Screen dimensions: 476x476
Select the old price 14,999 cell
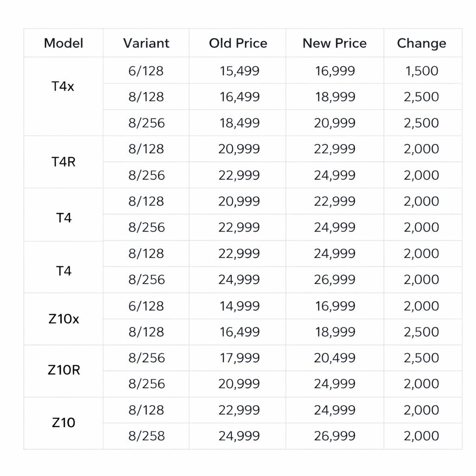[x=239, y=306]
